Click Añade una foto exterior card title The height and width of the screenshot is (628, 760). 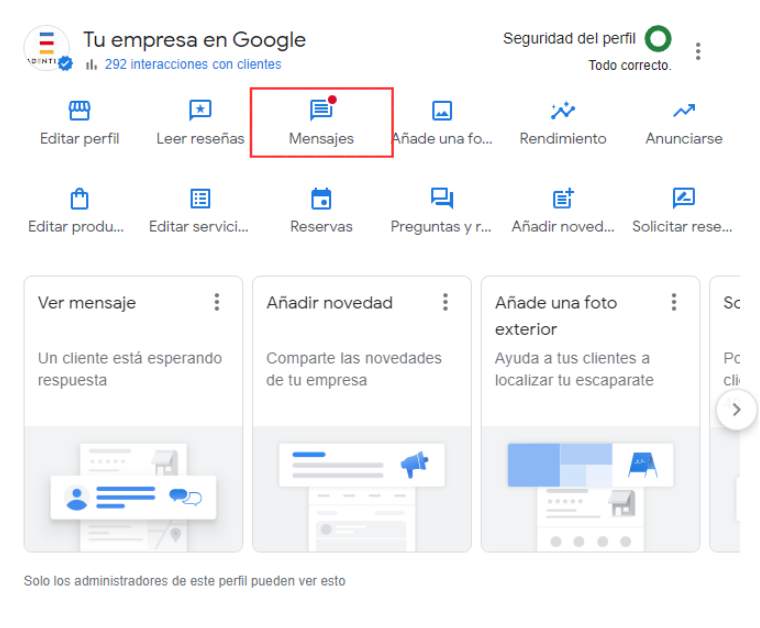pos(556,316)
